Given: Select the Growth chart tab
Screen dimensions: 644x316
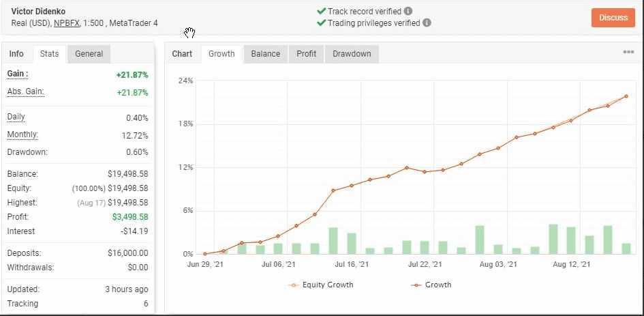Looking at the screenshot, I should (221, 54).
